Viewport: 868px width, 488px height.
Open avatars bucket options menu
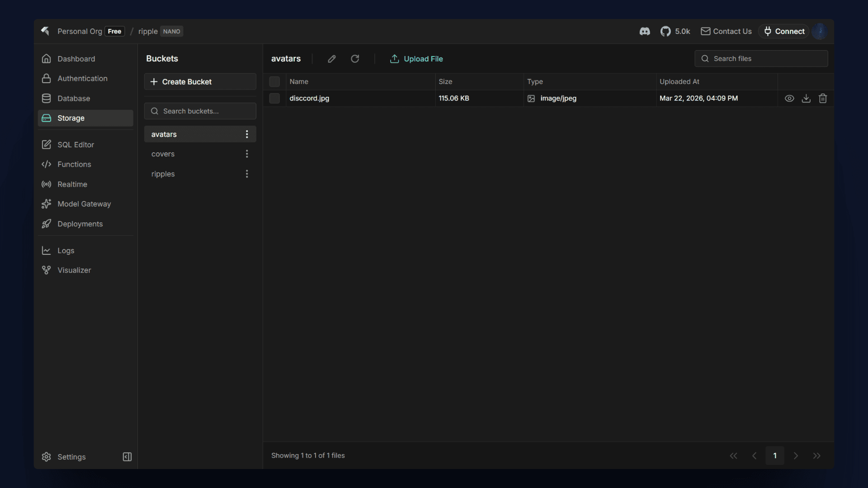click(x=247, y=134)
